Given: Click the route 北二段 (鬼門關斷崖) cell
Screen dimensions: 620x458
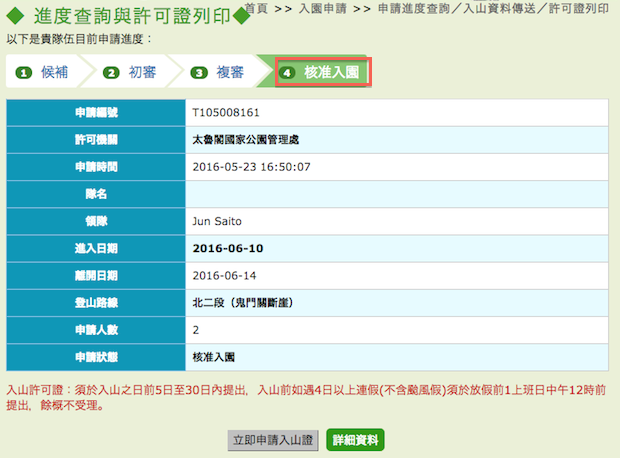Looking at the screenshot, I should click(241, 302).
